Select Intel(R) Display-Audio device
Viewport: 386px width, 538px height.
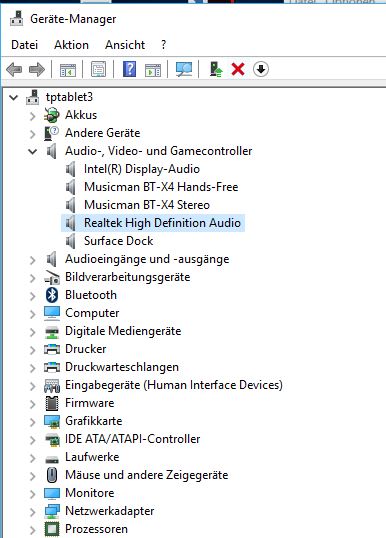tap(142, 169)
